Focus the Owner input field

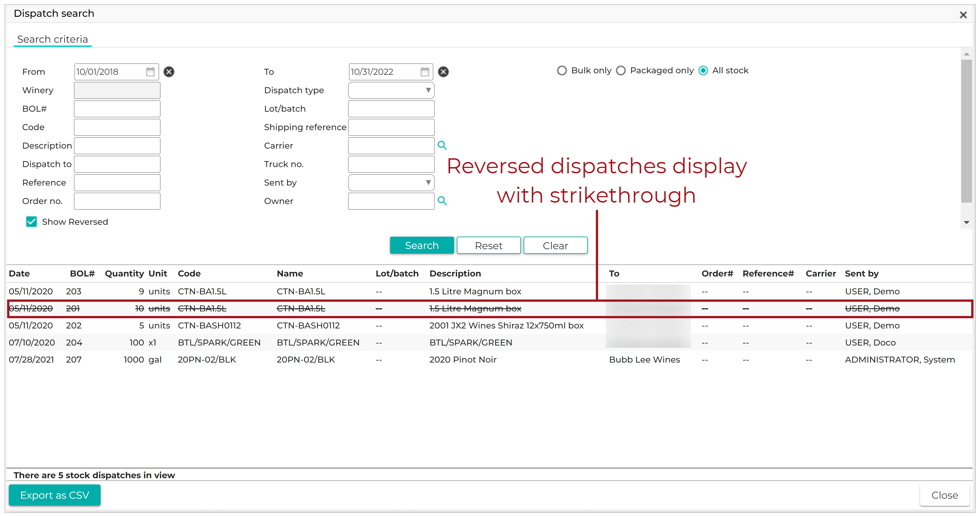[391, 201]
